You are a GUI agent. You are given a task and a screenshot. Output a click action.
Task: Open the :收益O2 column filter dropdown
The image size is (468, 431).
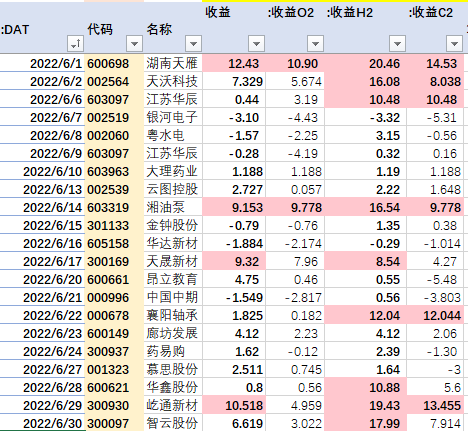315,43
